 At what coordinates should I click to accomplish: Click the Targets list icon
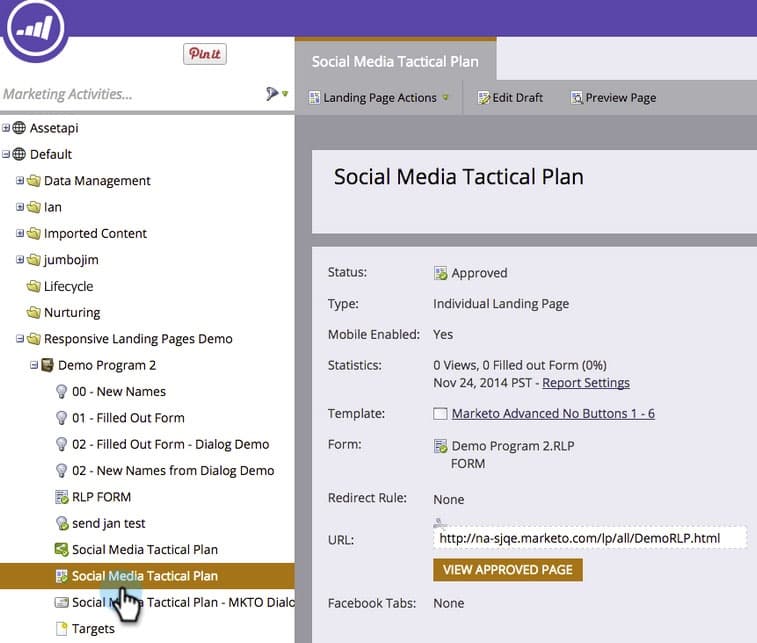point(61,629)
